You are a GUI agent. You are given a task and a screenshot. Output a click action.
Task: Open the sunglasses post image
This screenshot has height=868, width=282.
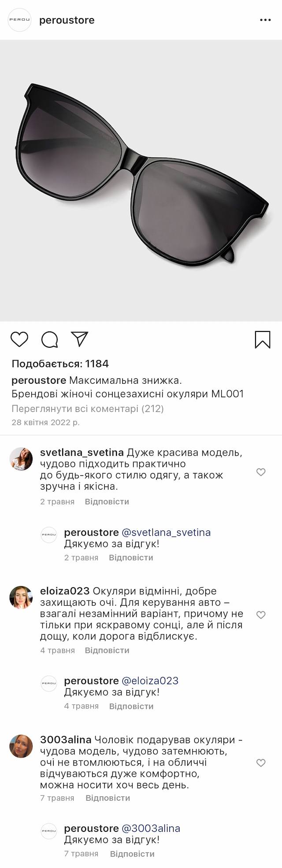click(141, 180)
